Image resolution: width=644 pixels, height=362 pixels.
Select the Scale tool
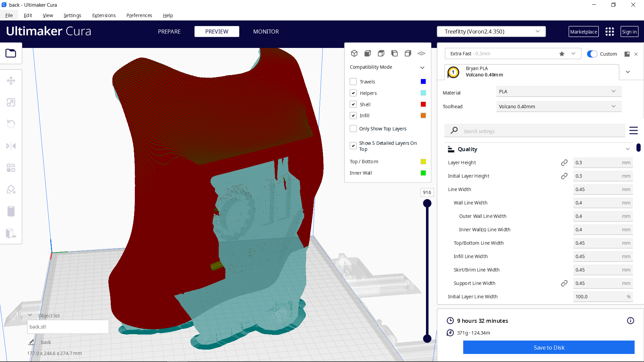coord(11,102)
